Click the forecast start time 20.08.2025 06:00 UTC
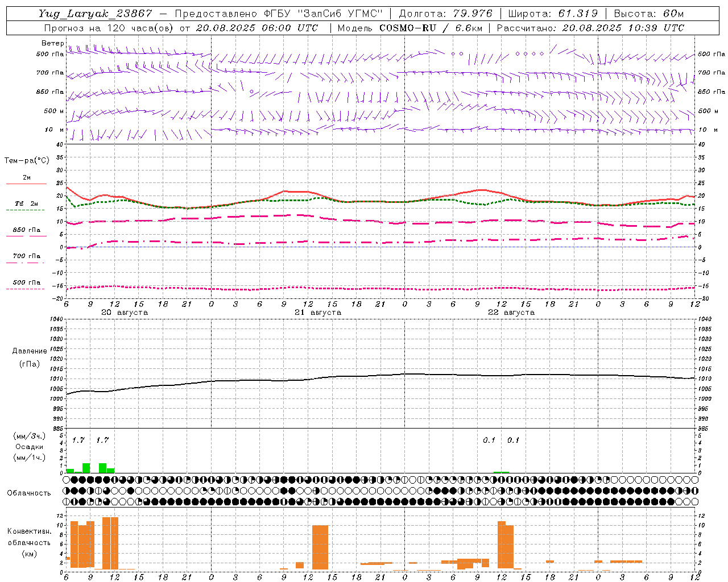The width and height of the screenshot is (728, 582). click(257, 28)
